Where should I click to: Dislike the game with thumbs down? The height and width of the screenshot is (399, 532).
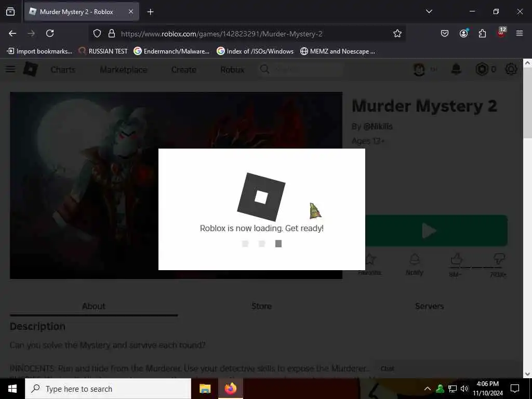pyautogui.click(x=499, y=259)
